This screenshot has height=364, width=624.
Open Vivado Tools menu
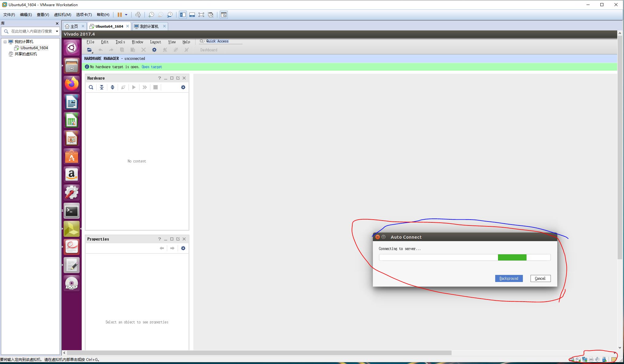[x=120, y=42]
